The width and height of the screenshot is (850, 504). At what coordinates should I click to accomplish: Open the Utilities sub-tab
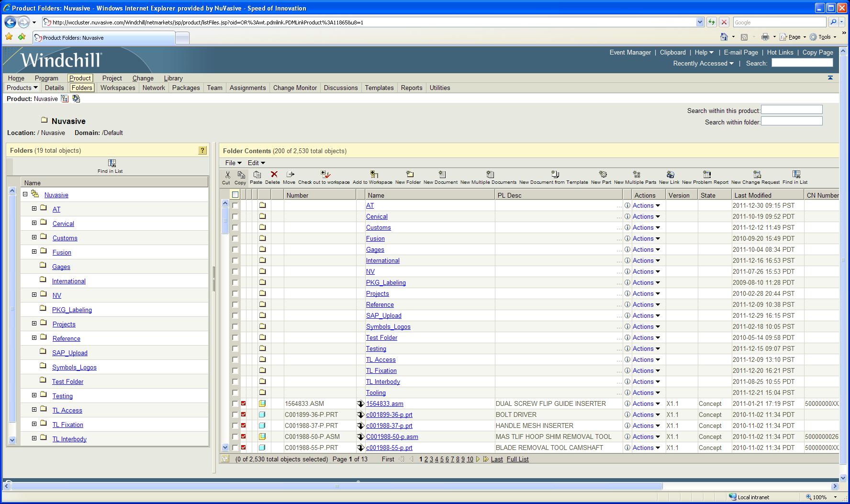tap(440, 88)
